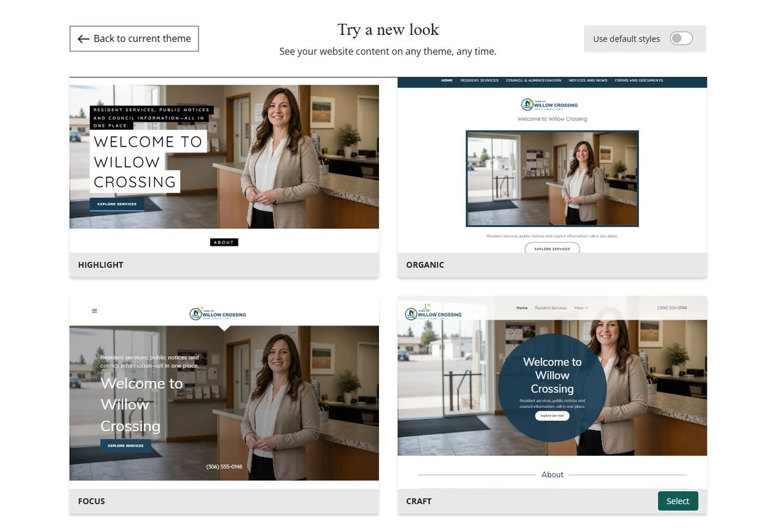The height and width of the screenshot is (532, 776).
Task: Open Resident Services menu in Organic preview
Action: (479, 81)
